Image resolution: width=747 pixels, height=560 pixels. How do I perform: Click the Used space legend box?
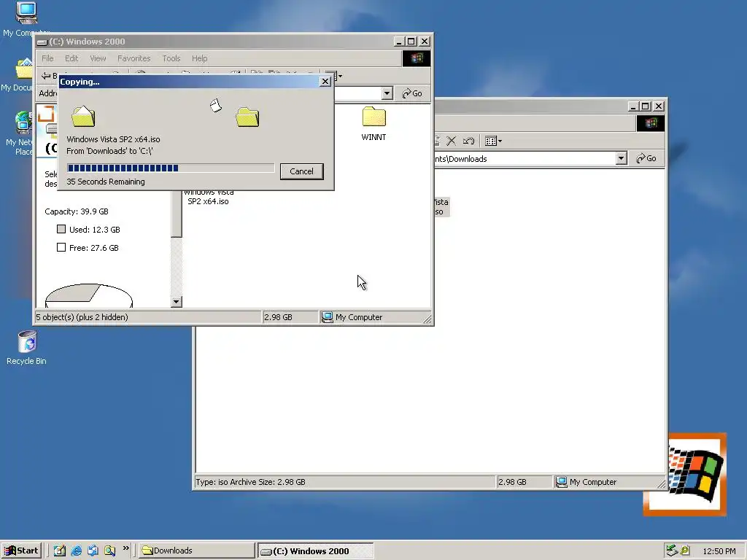pos(61,229)
